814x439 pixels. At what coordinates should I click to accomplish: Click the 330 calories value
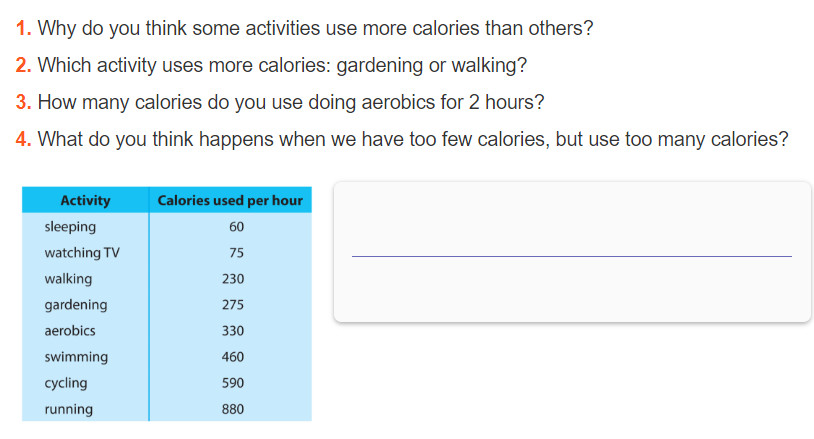click(x=233, y=331)
